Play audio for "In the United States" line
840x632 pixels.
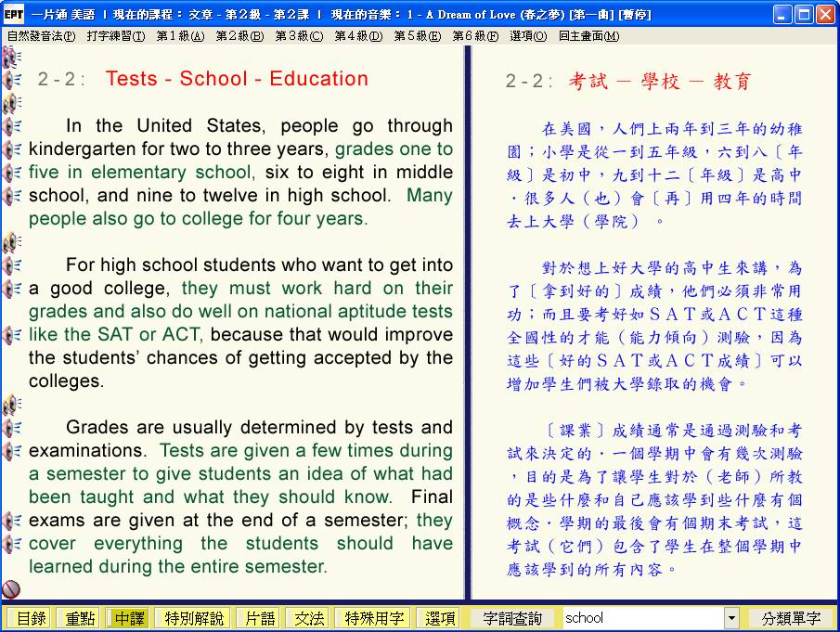coord(11,126)
